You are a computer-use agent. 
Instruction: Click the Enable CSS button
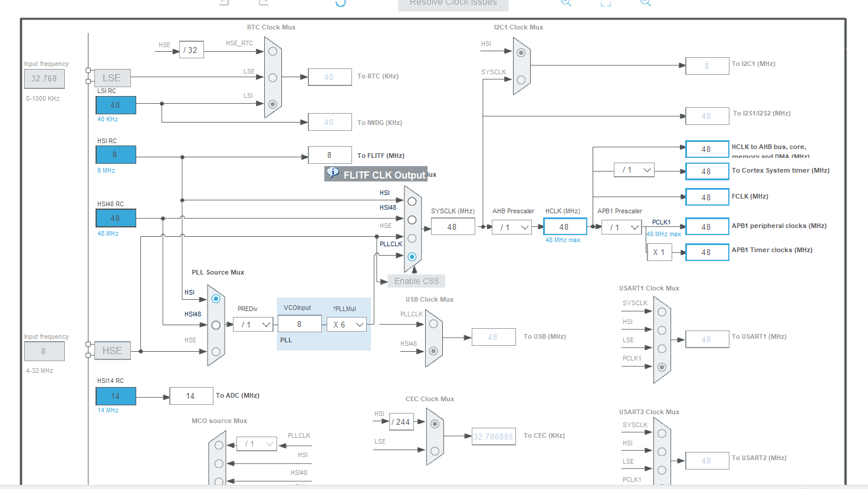[x=416, y=281]
